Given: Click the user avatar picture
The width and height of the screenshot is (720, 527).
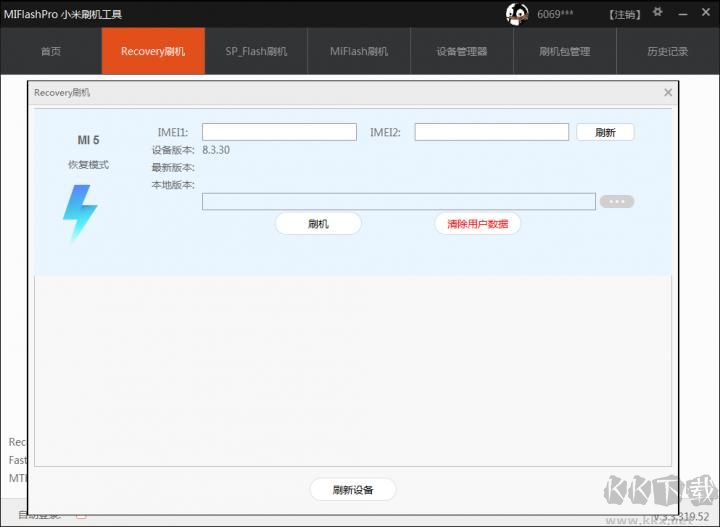Looking at the screenshot, I should 517,14.
